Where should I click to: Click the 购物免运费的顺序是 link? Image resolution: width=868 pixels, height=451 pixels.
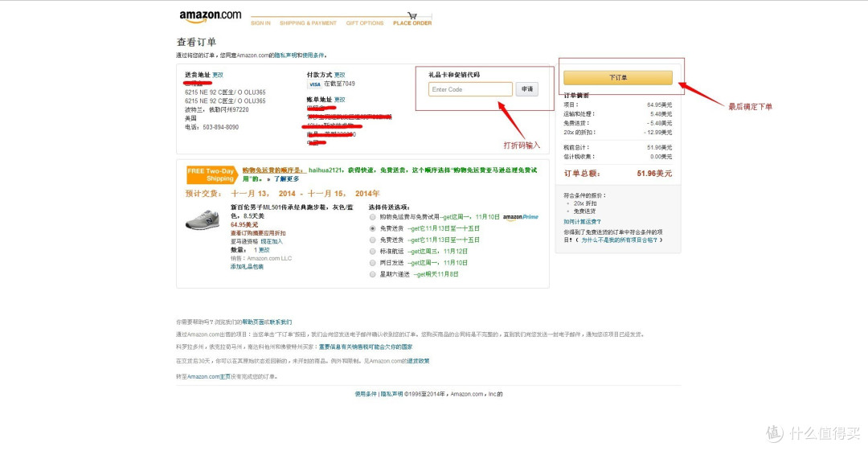point(273,170)
